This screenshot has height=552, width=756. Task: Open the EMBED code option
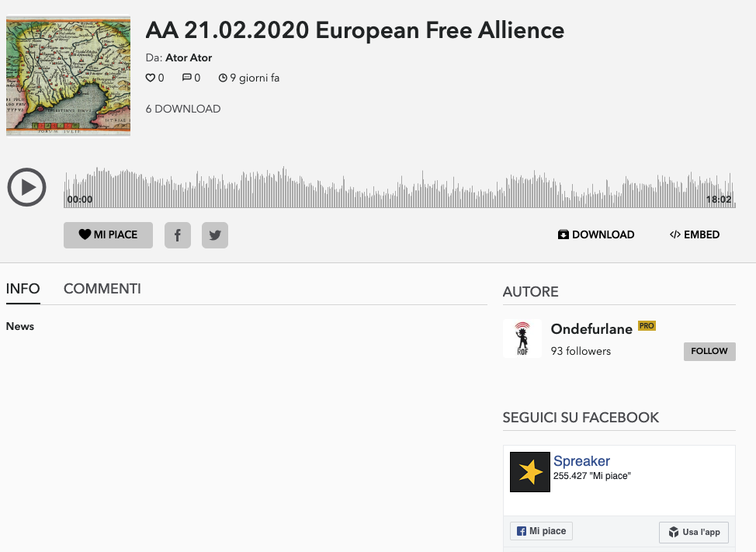(695, 234)
